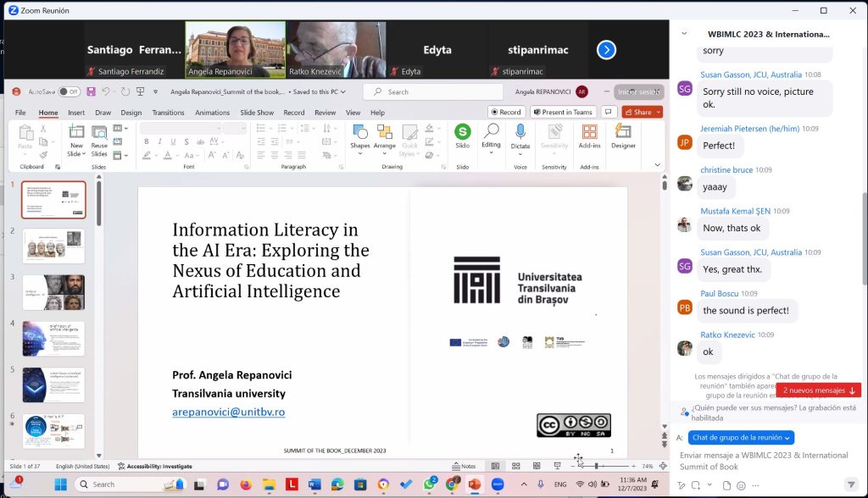Viewport: 868px width, 498px height.
Task: Jump to the 2 nuevos mensajes notice
Action: (x=818, y=390)
